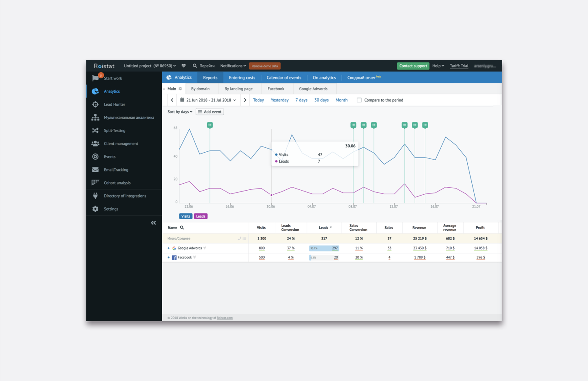
Task: Click first green event marker on chart
Action: 210,125
